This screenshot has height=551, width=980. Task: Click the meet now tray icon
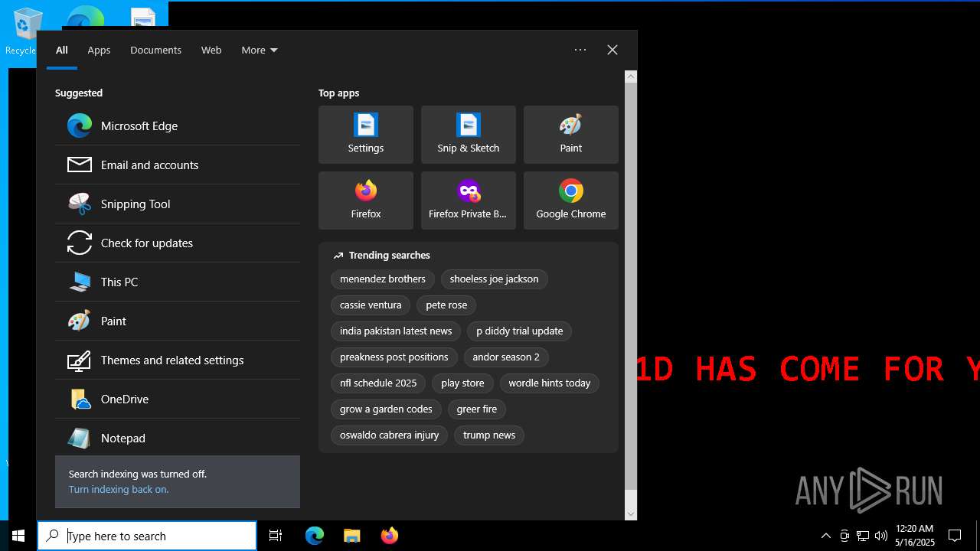[844, 536]
